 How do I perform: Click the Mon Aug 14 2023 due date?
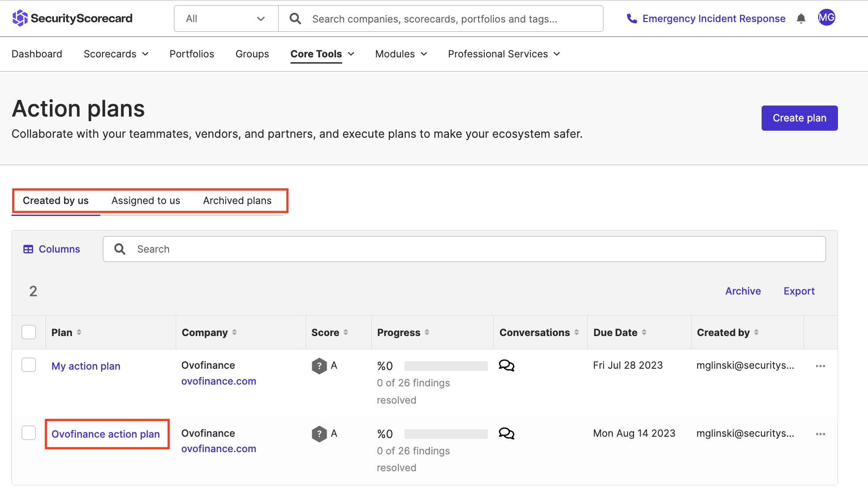[x=634, y=433]
